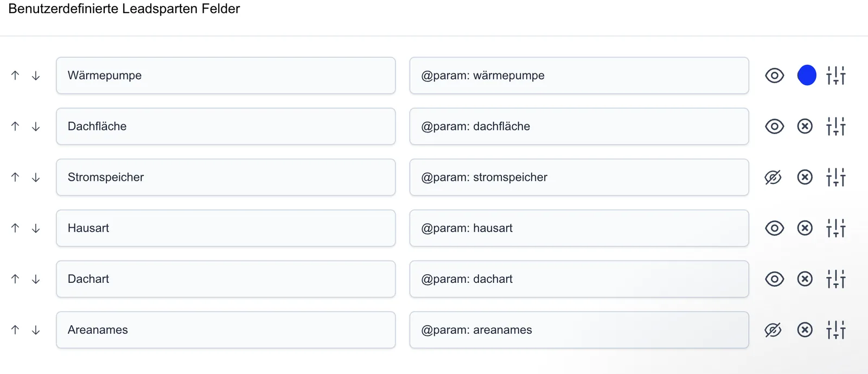
Task: Delete the Dachfläche field
Action: click(805, 126)
